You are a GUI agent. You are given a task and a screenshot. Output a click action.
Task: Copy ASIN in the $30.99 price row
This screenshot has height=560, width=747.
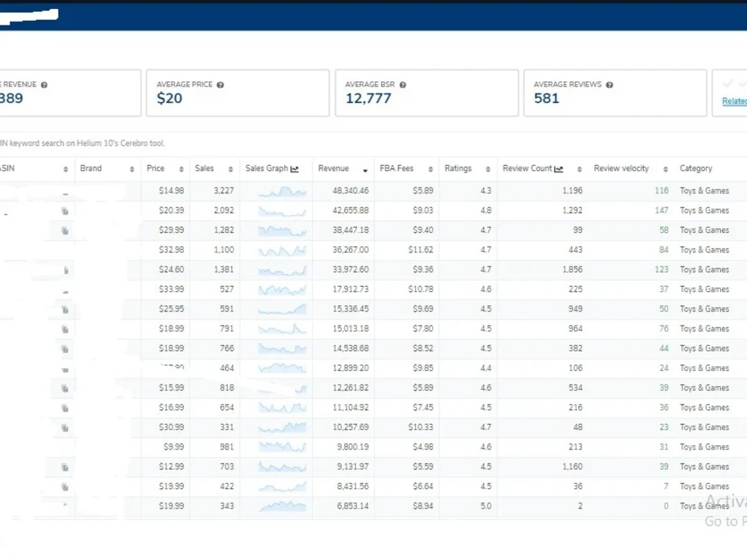coord(65,428)
